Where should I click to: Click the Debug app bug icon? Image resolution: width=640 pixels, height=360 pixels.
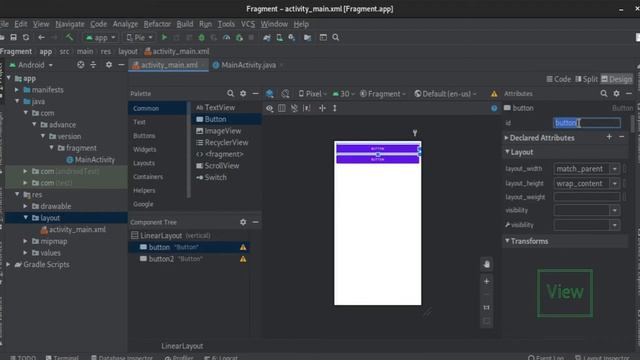[201, 38]
